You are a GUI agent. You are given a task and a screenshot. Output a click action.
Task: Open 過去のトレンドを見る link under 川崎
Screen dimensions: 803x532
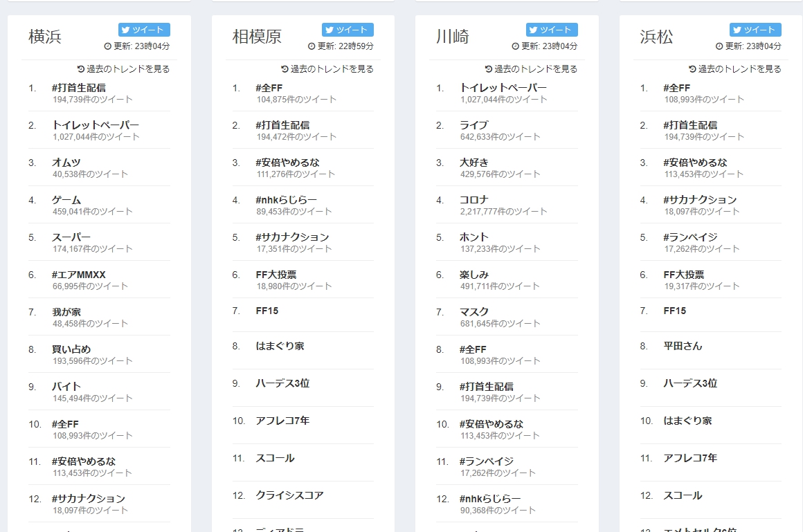point(531,68)
